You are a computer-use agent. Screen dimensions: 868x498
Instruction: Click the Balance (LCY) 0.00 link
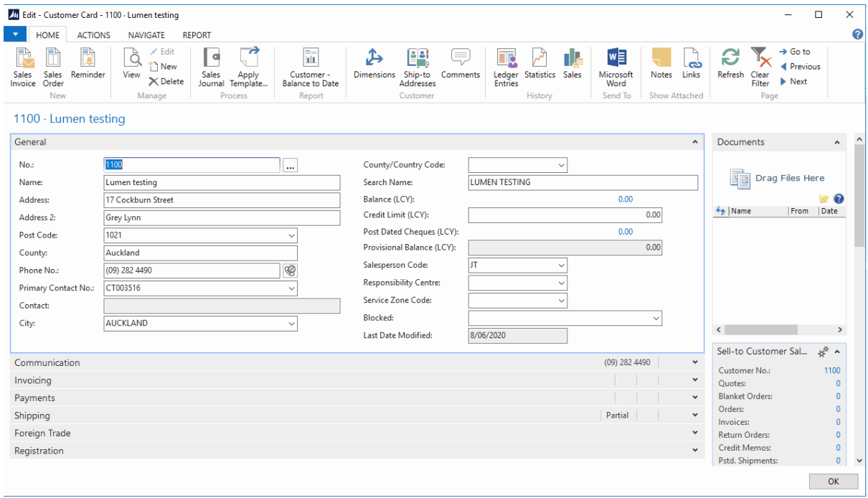[x=625, y=199]
